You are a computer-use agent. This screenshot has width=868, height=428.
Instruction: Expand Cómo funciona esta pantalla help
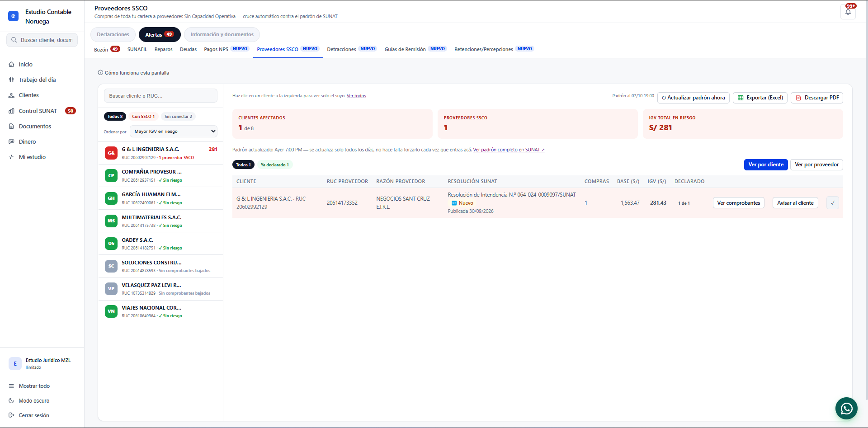[134, 73]
